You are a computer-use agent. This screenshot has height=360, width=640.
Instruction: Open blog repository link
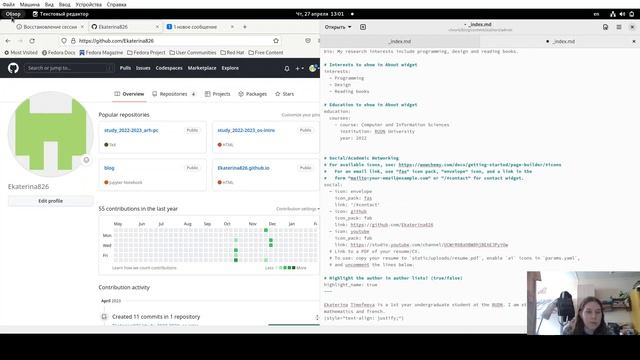109,168
